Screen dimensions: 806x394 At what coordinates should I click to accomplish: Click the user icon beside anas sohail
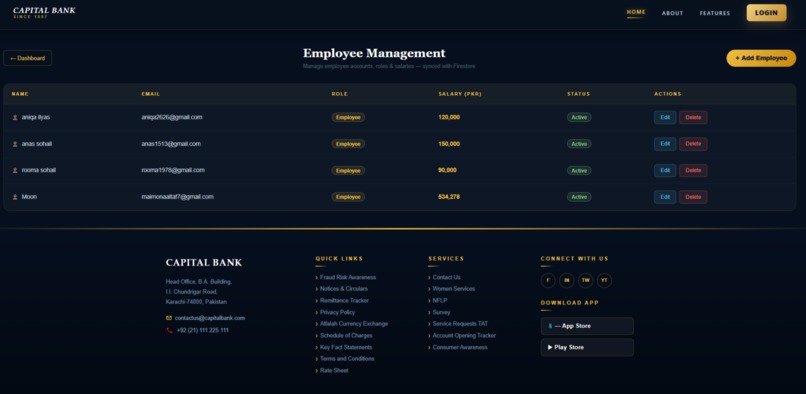tap(15, 144)
